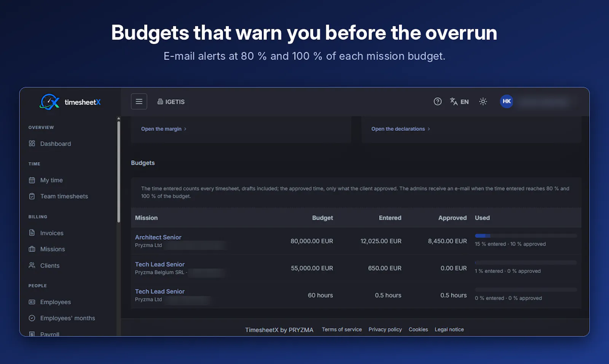This screenshot has height=364, width=609.
Task: Navigate to Invoices
Action: click(52, 233)
